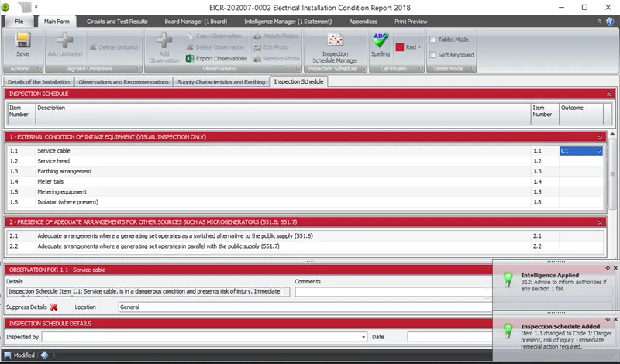This screenshot has width=620, height=364.
Task: Click the blue diamond status bar icon
Action: (45, 355)
